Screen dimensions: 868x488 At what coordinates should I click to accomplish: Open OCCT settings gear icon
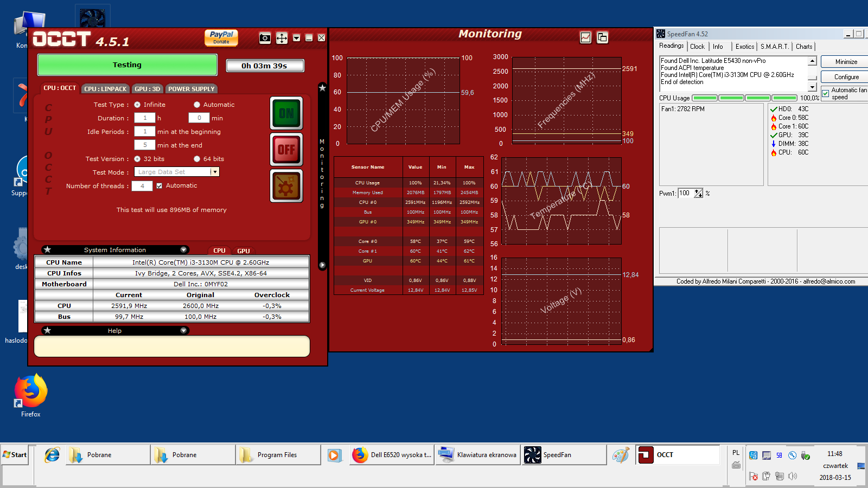click(286, 185)
